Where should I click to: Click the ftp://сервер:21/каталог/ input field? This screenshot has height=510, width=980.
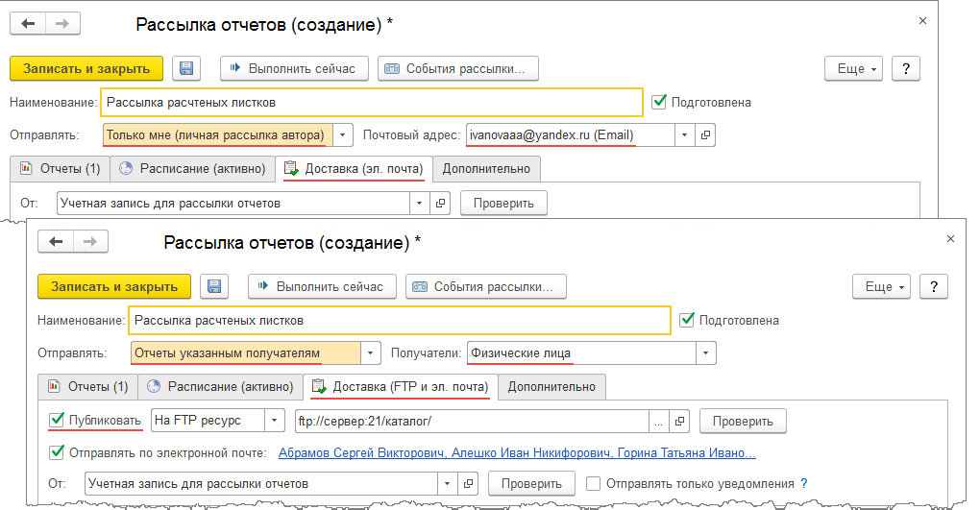(471, 421)
